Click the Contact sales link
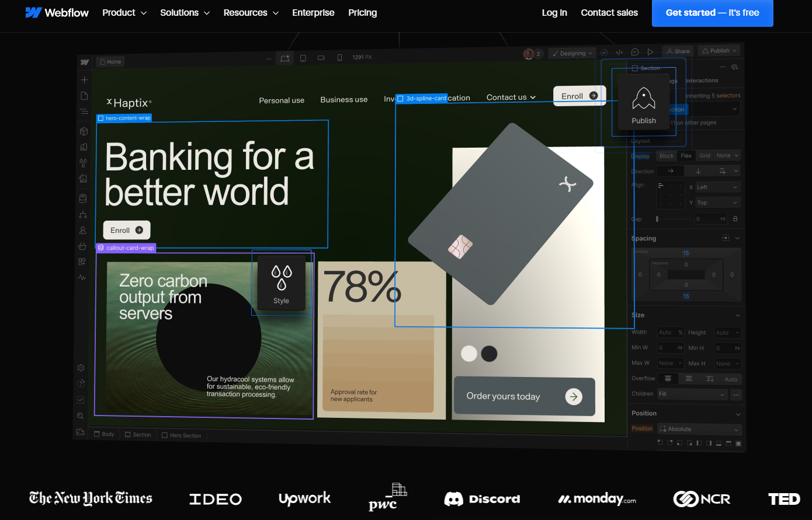 click(609, 13)
